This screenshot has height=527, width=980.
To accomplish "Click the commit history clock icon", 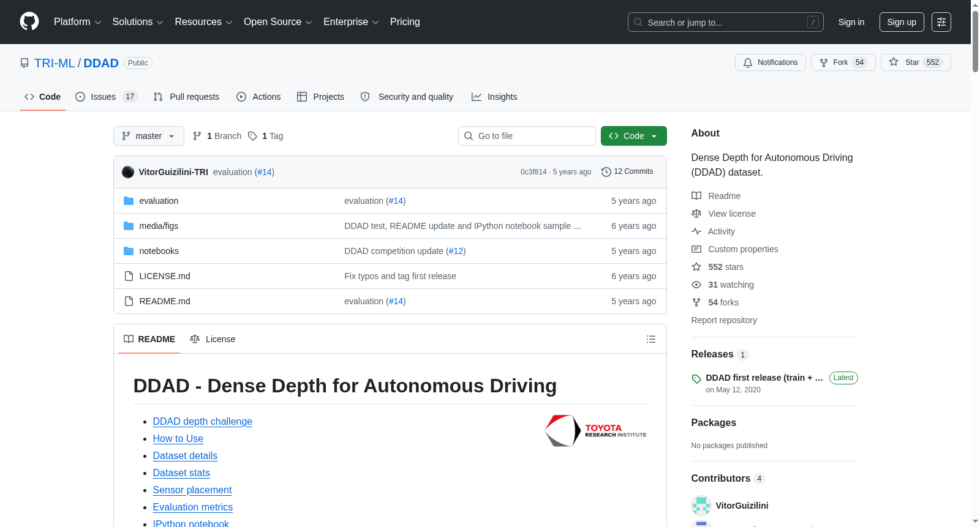I will pos(606,172).
